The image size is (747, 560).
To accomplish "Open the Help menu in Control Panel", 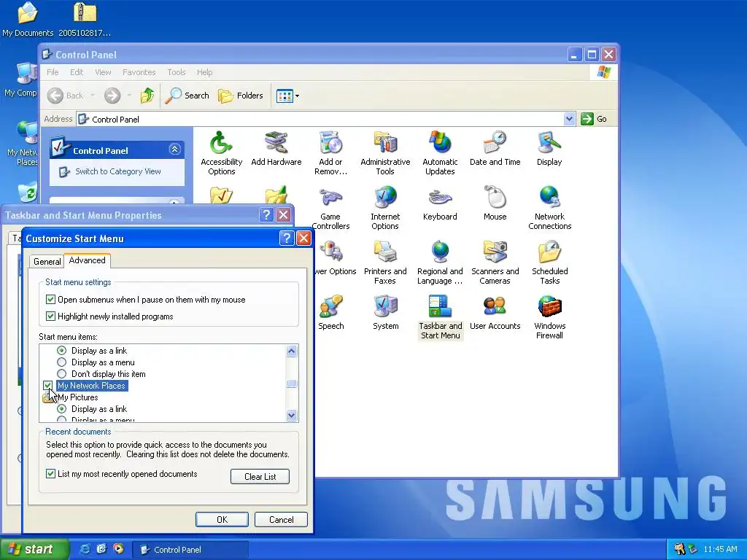I will coord(204,72).
